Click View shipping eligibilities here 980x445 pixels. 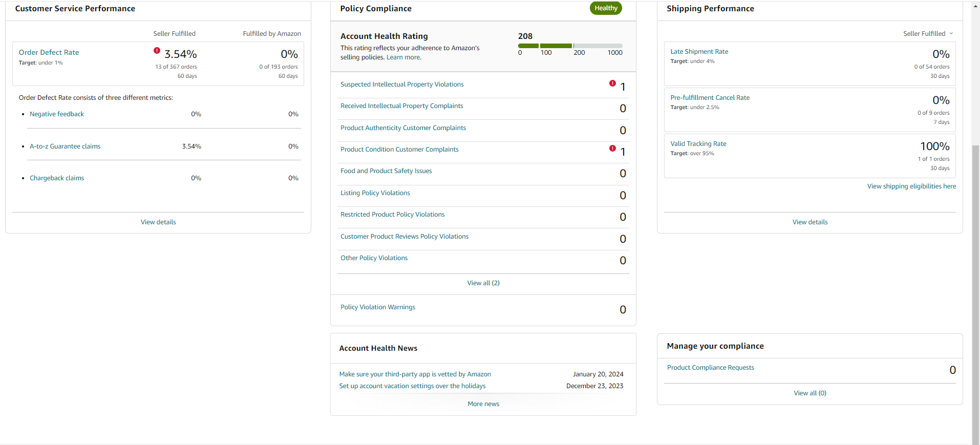click(911, 186)
